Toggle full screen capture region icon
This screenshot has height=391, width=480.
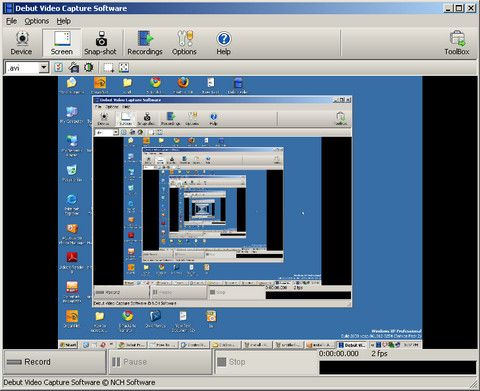click(x=124, y=68)
